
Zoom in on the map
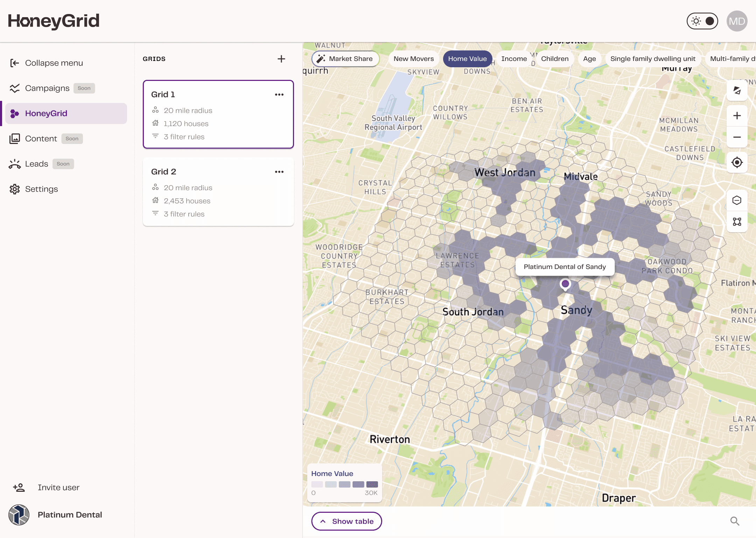pos(737,116)
